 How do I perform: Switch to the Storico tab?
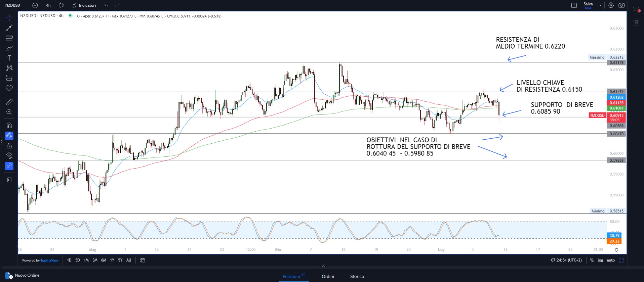click(x=357, y=276)
